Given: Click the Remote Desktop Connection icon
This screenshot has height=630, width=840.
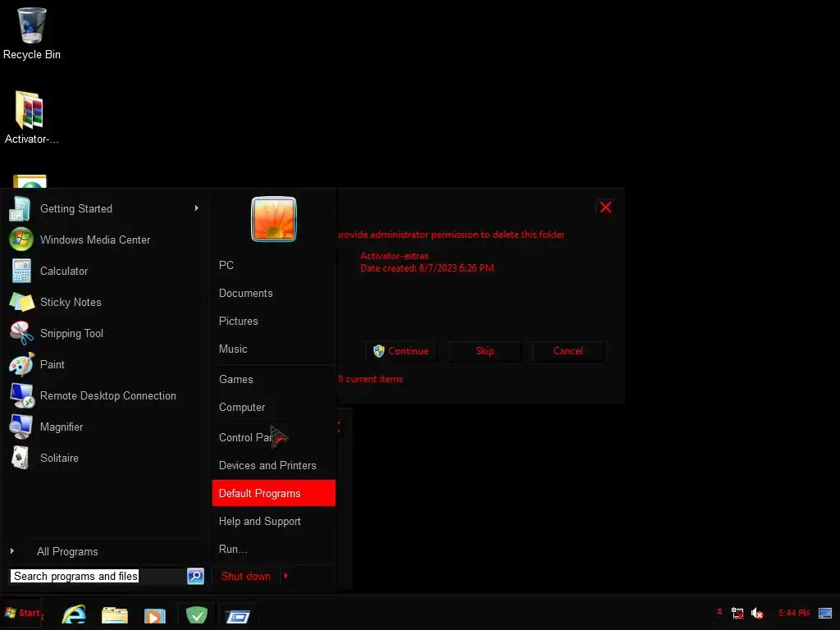Looking at the screenshot, I should [22, 395].
